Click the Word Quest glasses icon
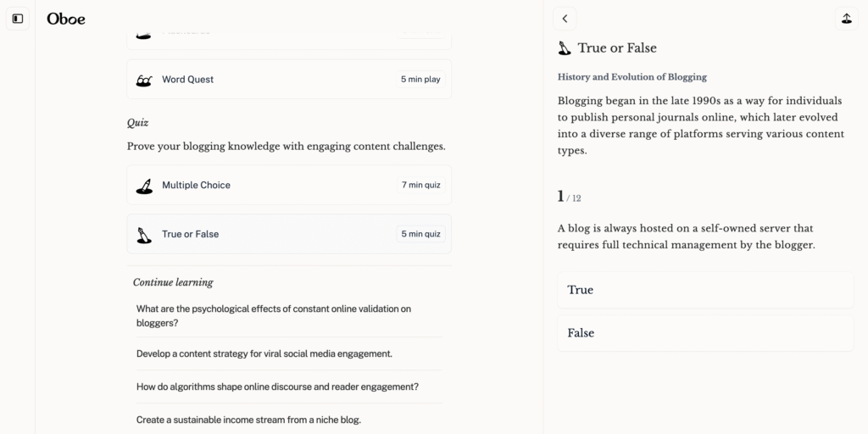 (x=144, y=81)
